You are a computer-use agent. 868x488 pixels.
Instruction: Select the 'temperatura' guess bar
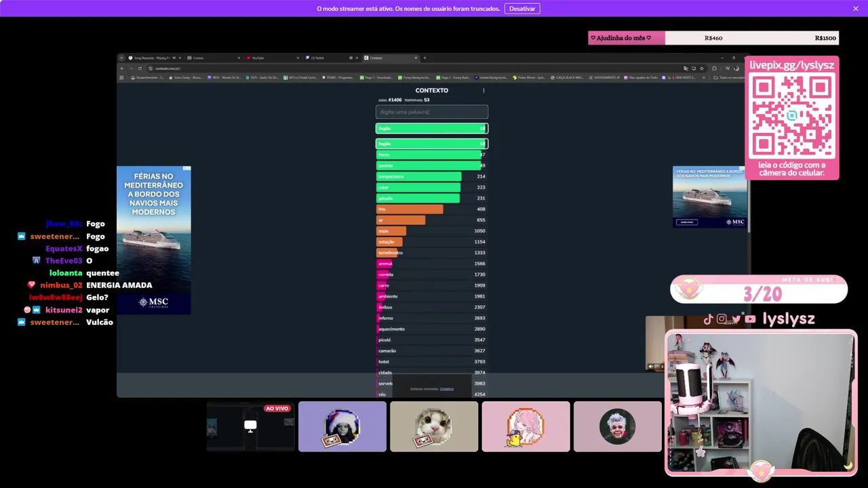point(432,176)
